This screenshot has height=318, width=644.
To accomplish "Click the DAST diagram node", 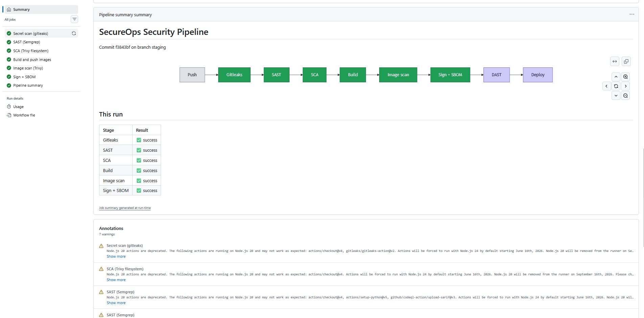I will tap(497, 75).
